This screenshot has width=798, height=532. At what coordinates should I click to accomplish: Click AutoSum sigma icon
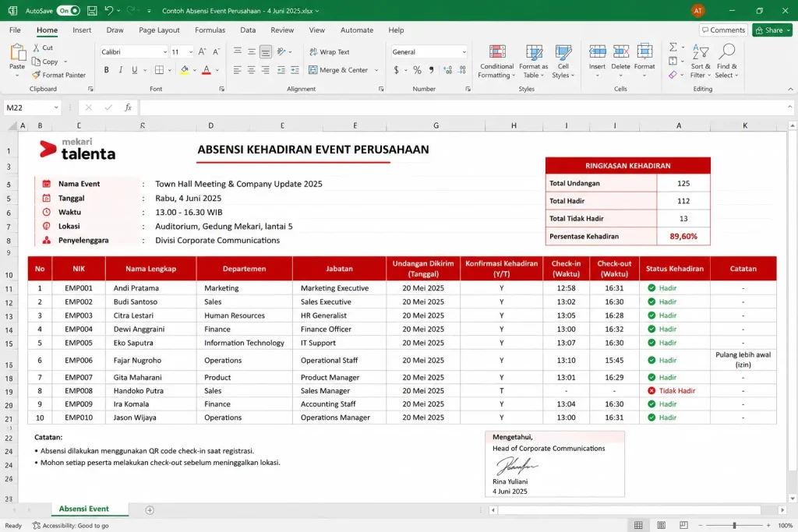673,48
